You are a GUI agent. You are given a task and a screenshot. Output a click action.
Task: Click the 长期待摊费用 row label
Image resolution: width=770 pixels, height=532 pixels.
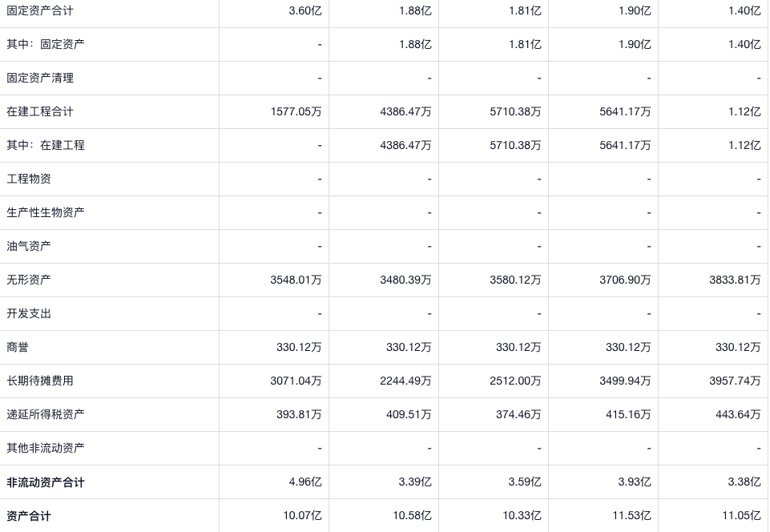(40, 381)
